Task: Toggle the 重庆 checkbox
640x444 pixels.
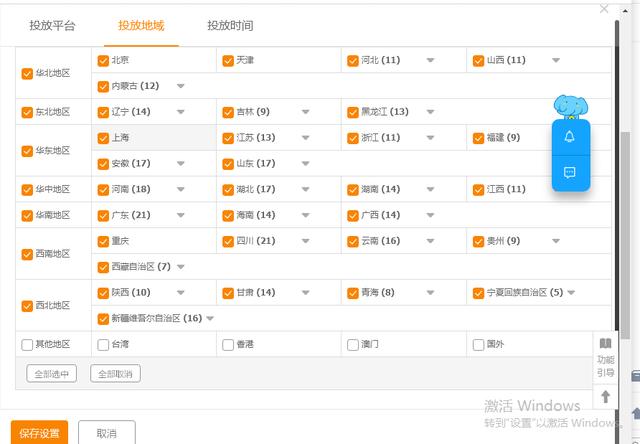Action: point(103,241)
